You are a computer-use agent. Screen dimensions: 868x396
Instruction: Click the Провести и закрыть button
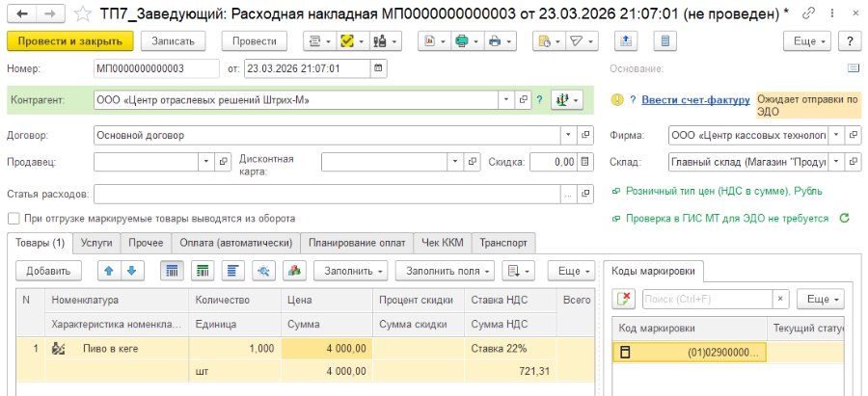pyautogui.click(x=70, y=40)
